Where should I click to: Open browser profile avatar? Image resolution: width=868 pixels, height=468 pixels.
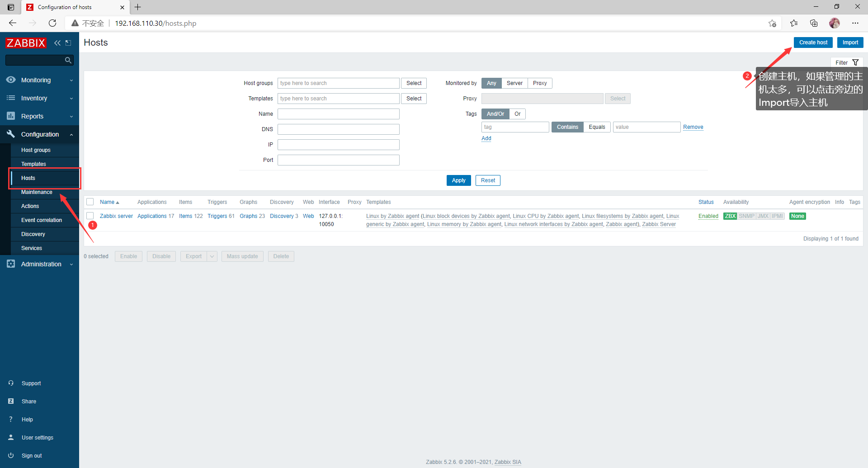835,23
